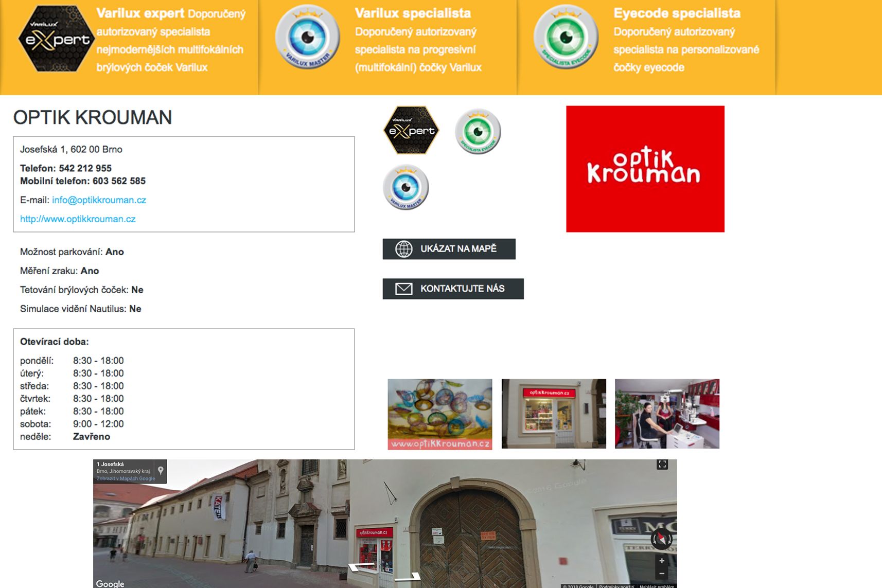This screenshot has height=588, width=882.
Task: Zoom out on Street View with the minus button
Action: point(662,573)
